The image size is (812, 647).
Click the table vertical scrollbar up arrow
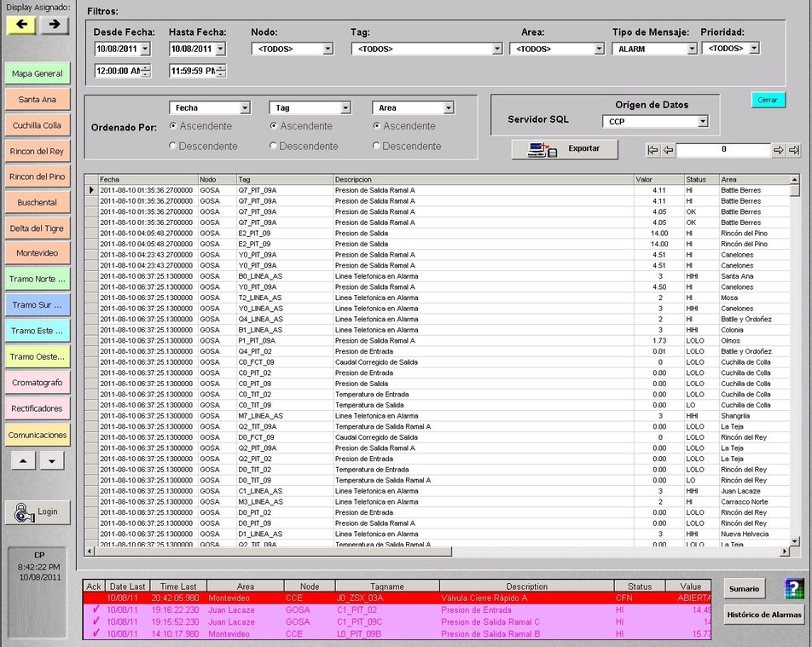click(x=795, y=179)
